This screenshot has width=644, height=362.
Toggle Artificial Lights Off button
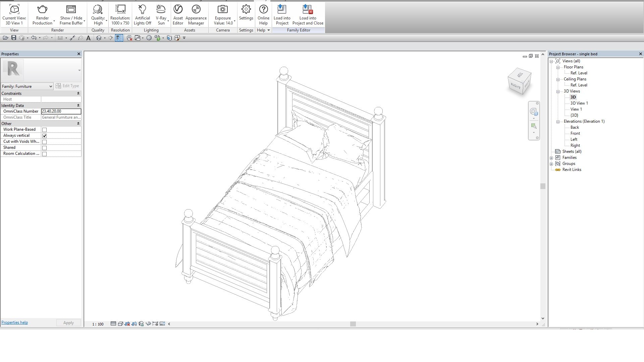click(x=142, y=15)
